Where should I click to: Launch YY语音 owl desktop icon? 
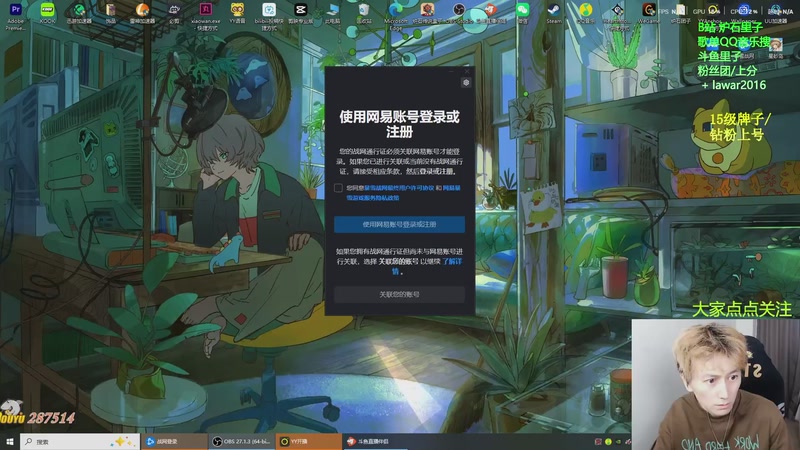click(x=237, y=13)
